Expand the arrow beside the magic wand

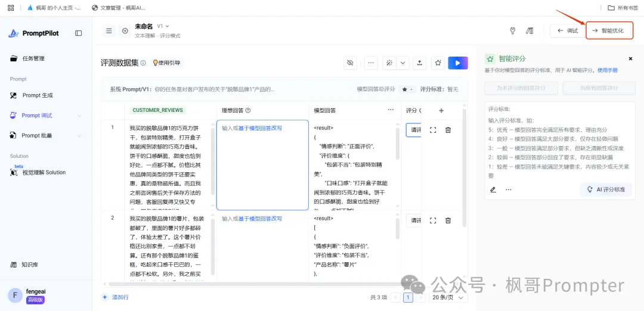(404, 63)
